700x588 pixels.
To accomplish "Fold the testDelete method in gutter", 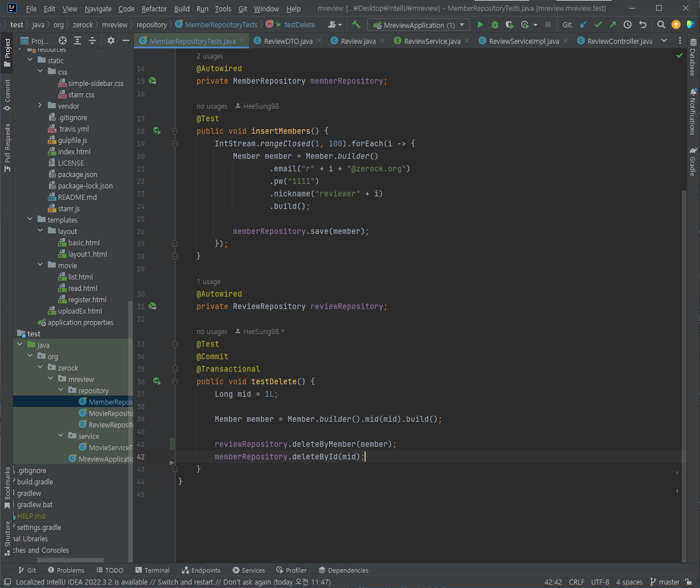I will (175, 382).
